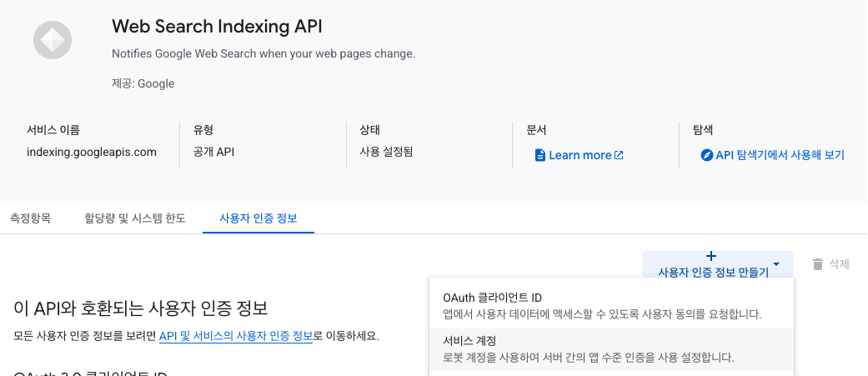This screenshot has width=868, height=376.
Task: Click the 공개 API type value
Action: pos(213,153)
